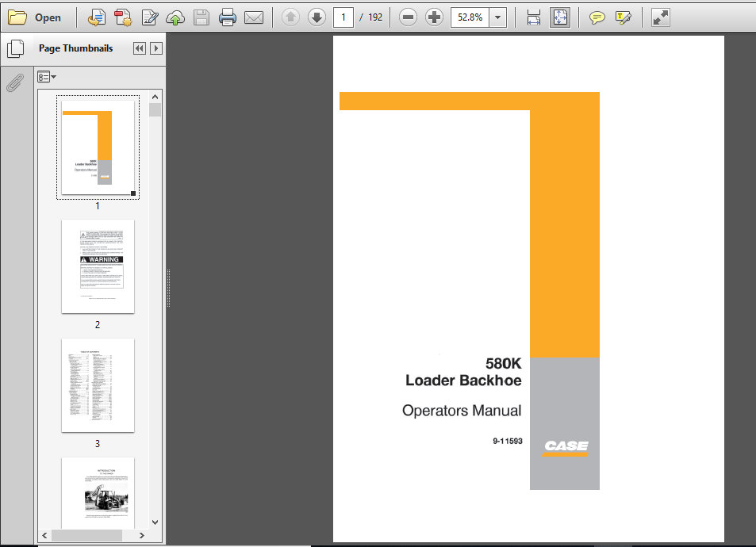The width and height of the screenshot is (756, 547).
Task: Click the thumbnail horizontal scrollbar thumb
Action: (86, 535)
